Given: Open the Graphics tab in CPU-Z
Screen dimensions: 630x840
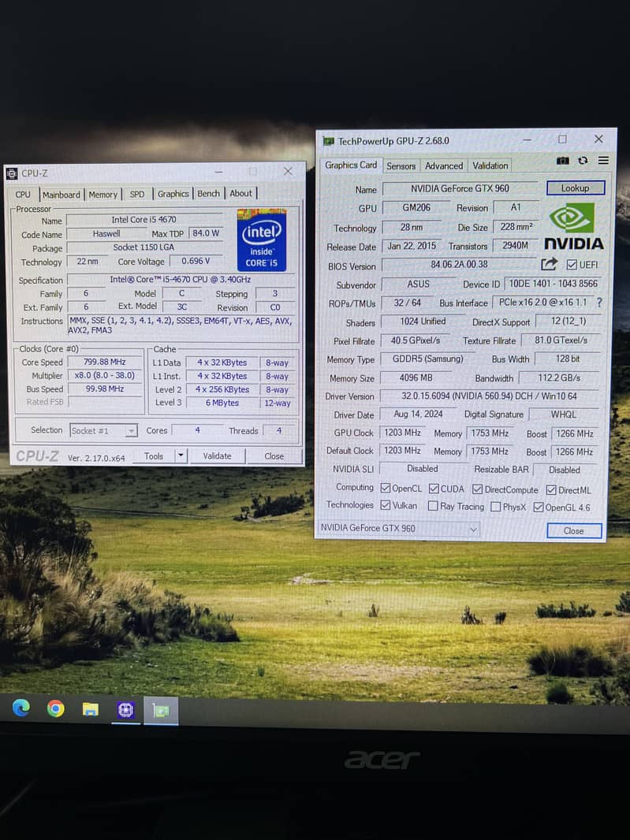Looking at the screenshot, I should pos(173,193).
